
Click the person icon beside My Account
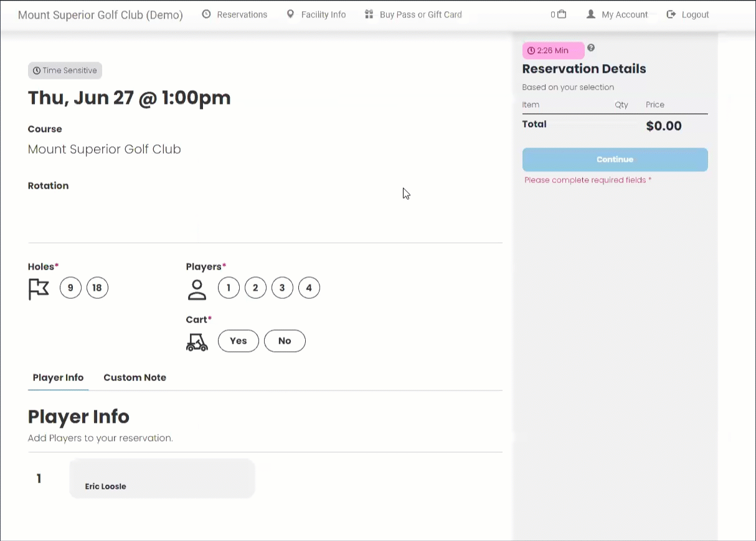click(x=591, y=14)
